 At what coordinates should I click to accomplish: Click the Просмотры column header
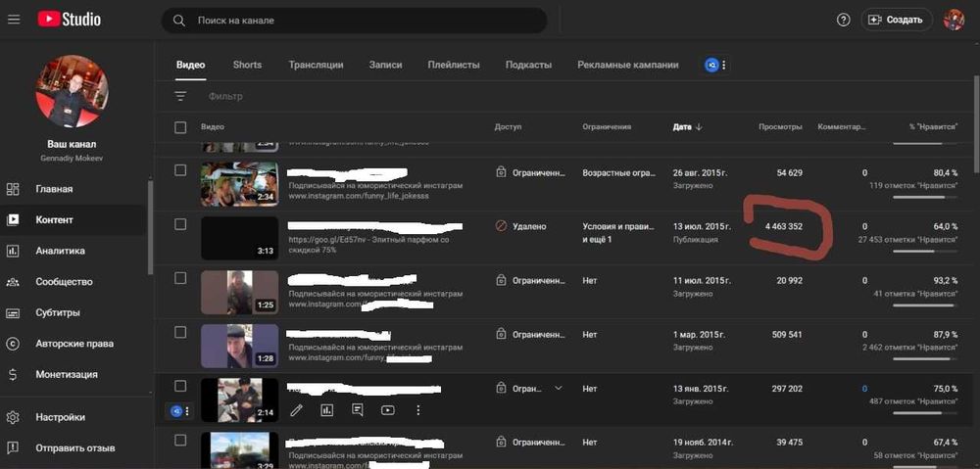780,126
